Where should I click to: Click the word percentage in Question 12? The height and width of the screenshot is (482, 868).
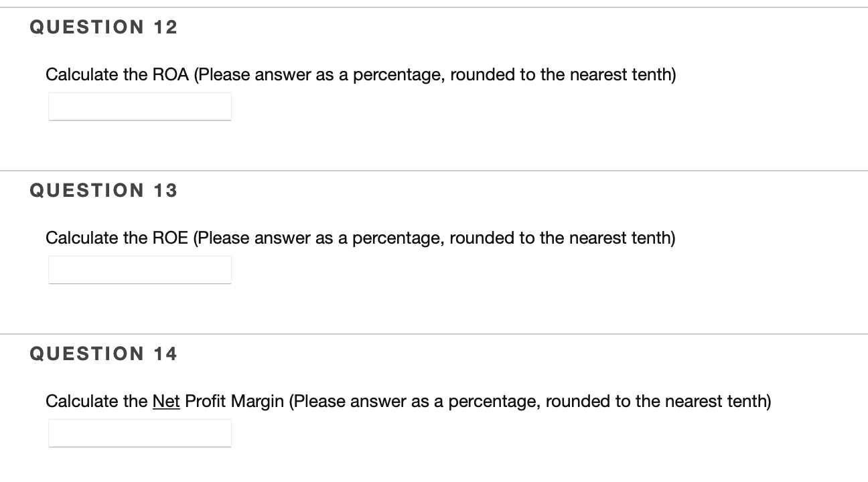click(395, 74)
